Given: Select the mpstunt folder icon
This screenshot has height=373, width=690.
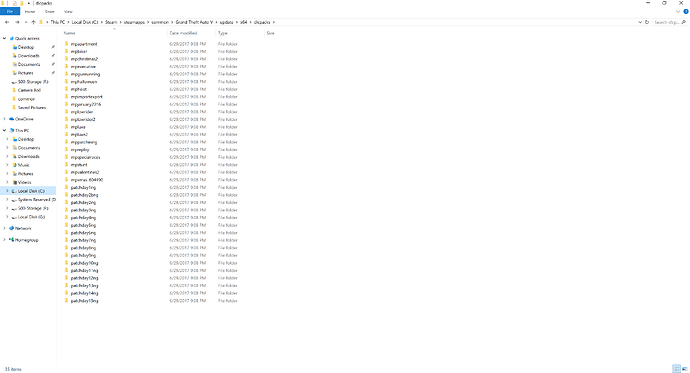Looking at the screenshot, I should [66, 165].
